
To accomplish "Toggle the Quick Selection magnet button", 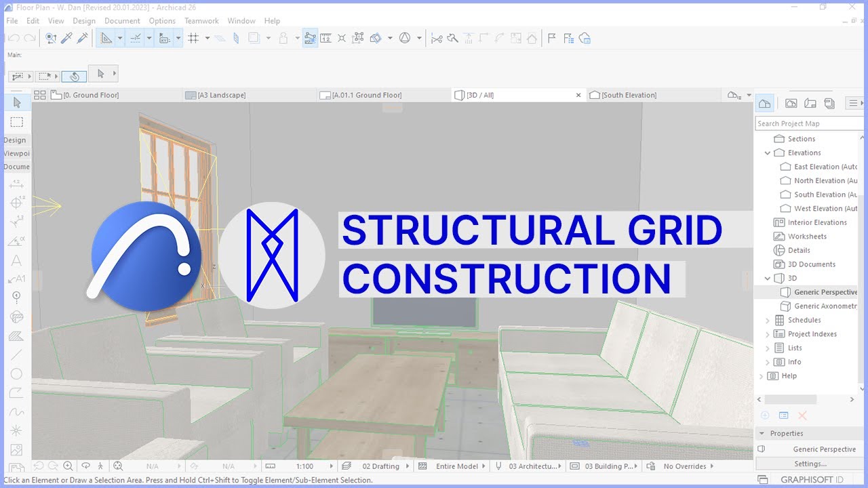I will (x=75, y=76).
